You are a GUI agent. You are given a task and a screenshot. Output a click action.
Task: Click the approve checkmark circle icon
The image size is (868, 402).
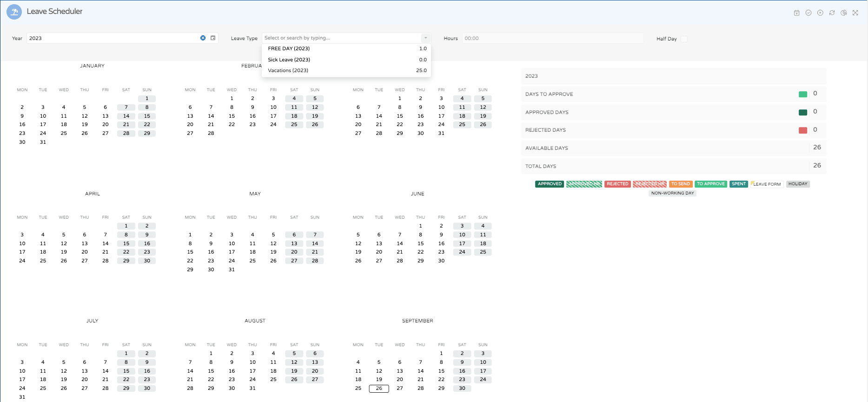pyautogui.click(x=808, y=13)
